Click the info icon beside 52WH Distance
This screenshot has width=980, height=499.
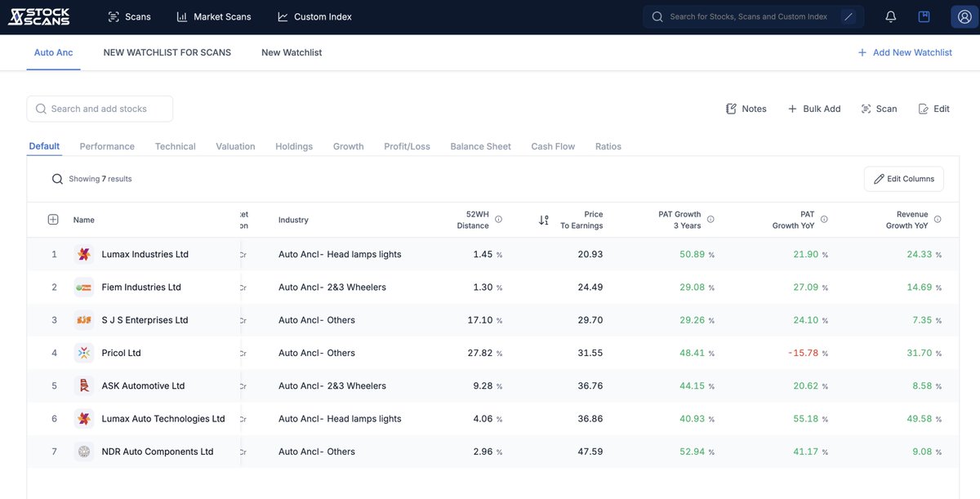click(x=498, y=220)
